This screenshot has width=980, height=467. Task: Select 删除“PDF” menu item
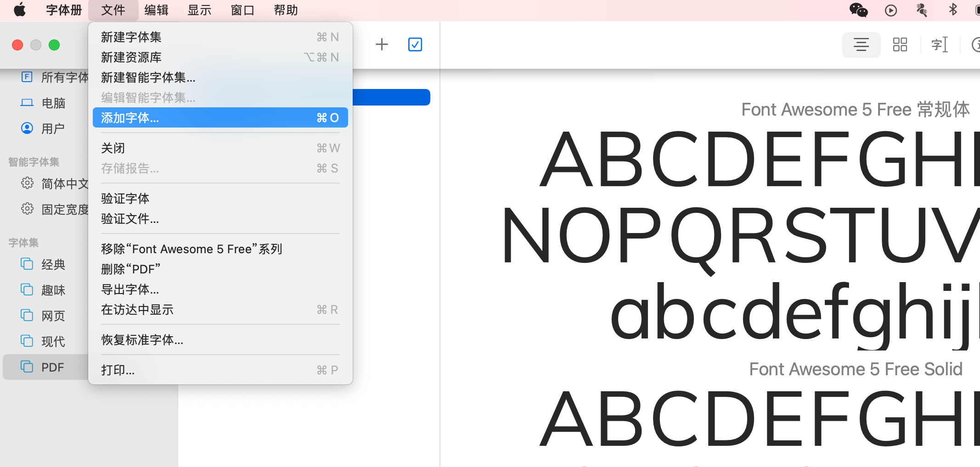pyautogui.click(x=220, y=269)
